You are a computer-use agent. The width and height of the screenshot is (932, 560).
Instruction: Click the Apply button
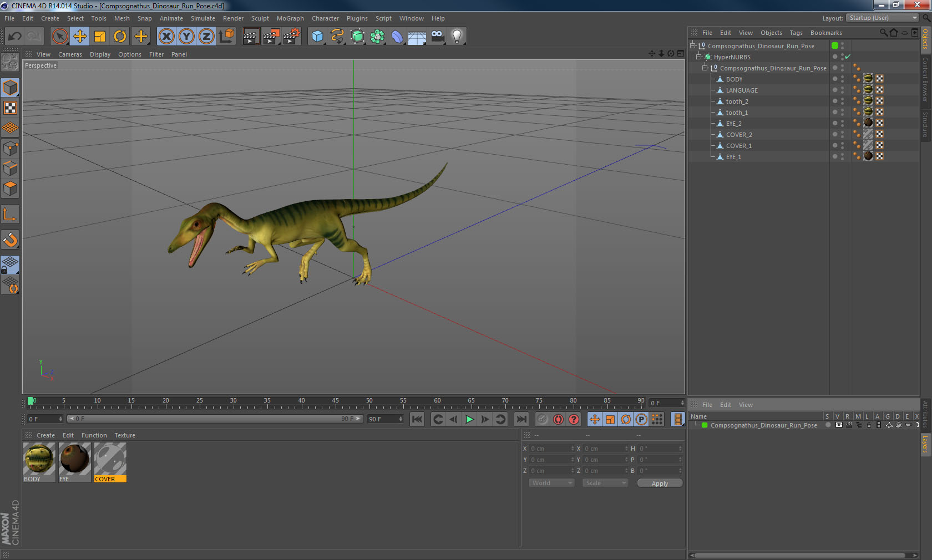point(660,483)
